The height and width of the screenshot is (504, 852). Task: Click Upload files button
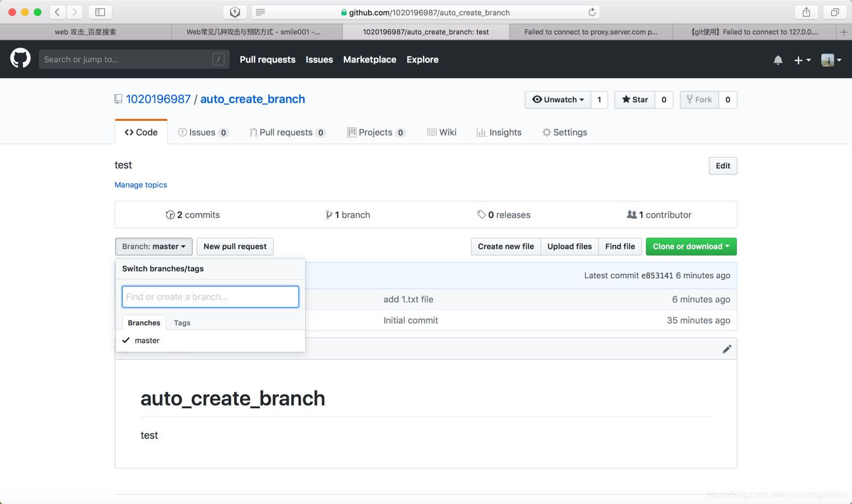(x=569, y=246)
